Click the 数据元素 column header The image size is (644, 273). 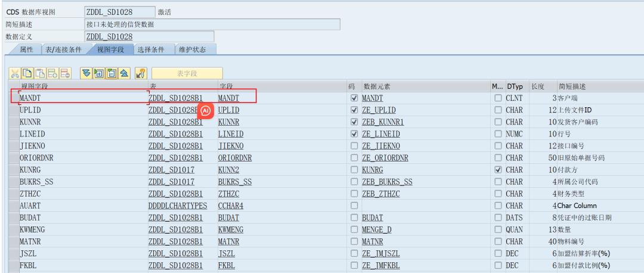pos(426,86)
